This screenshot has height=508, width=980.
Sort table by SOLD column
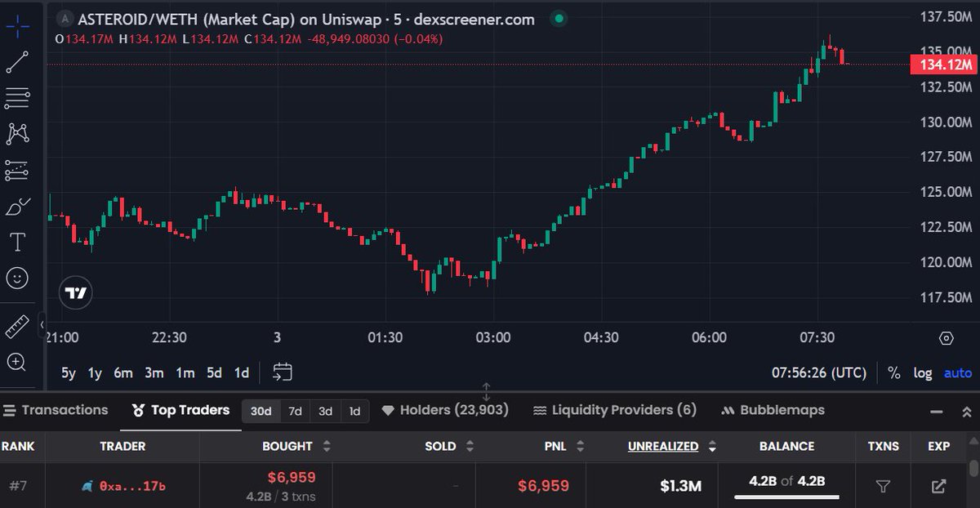[448, 446]
